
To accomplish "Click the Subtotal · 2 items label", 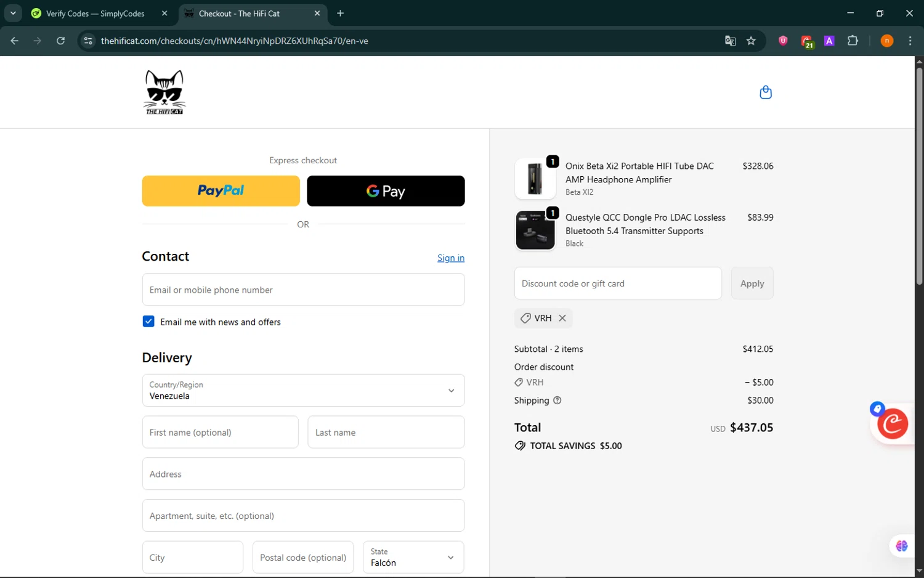I will (x=548, y=349).
